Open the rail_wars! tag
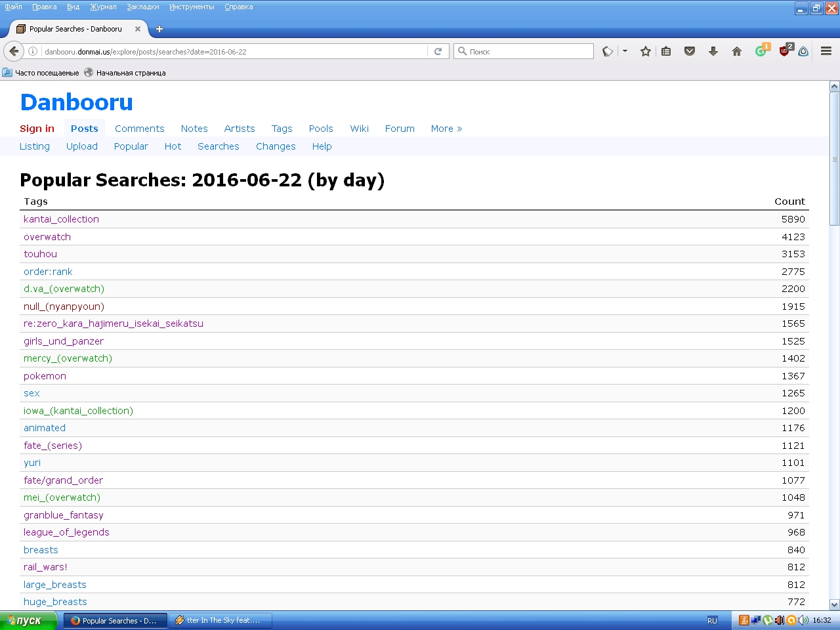Screen dimensions: 840x630 45,567
